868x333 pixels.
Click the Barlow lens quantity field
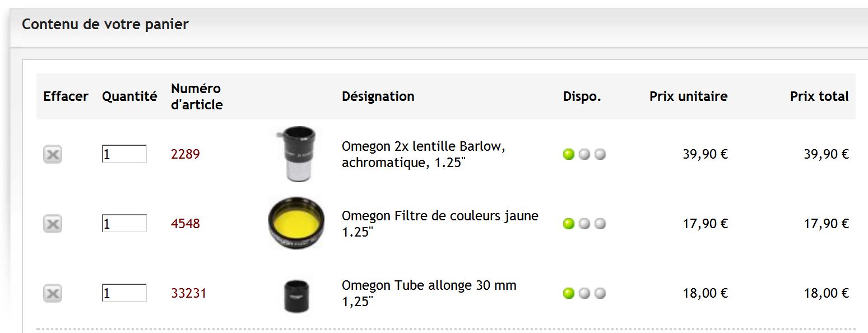click(124, 154)
